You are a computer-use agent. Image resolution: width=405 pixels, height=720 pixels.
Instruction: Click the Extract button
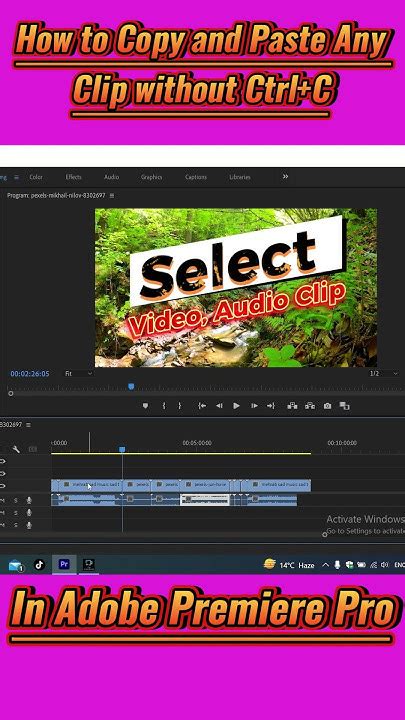point(310,406)
